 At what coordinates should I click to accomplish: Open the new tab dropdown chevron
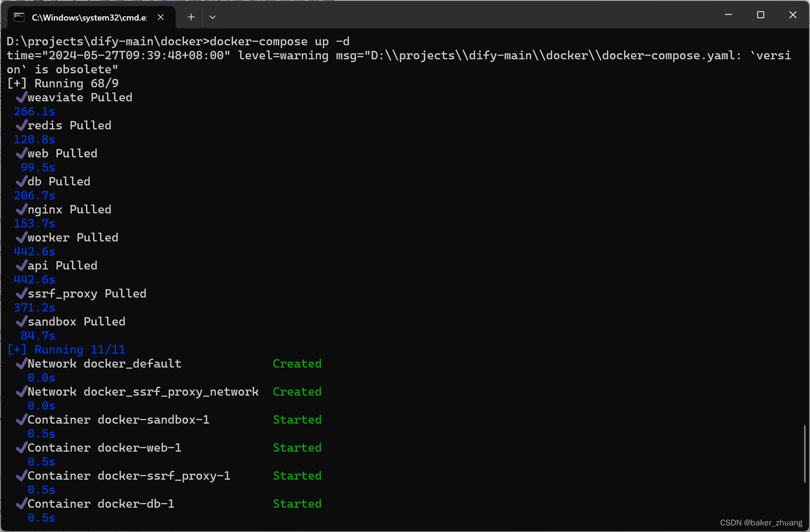(x=213, y=17)
